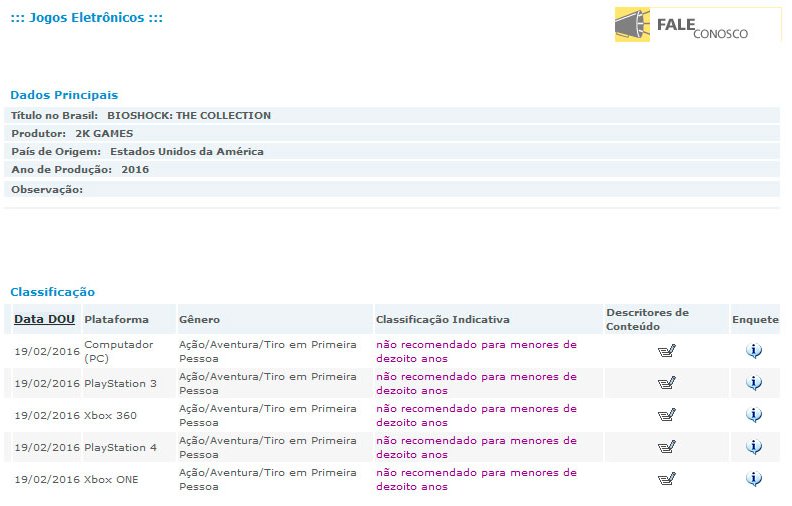Click the Classificação Indicativa column header
The height and width of the screenshot is (506, 792).
(x=442, y=320)
